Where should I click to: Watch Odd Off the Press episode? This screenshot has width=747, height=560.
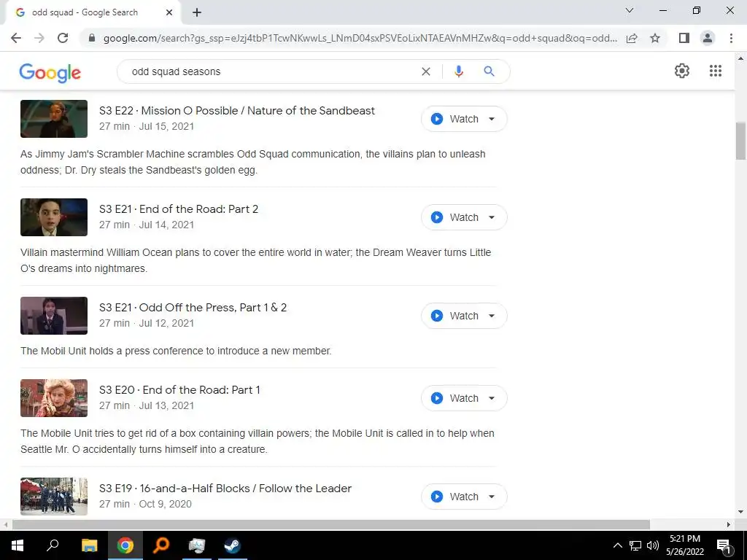455,316
